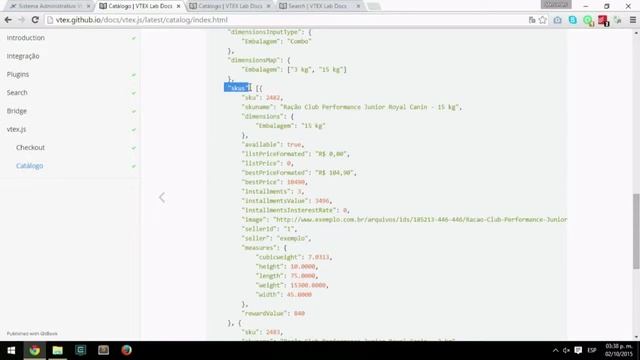The image size is (640, 360).
Task: Open the Search sidebar item
Action: (x=17, y=93)
